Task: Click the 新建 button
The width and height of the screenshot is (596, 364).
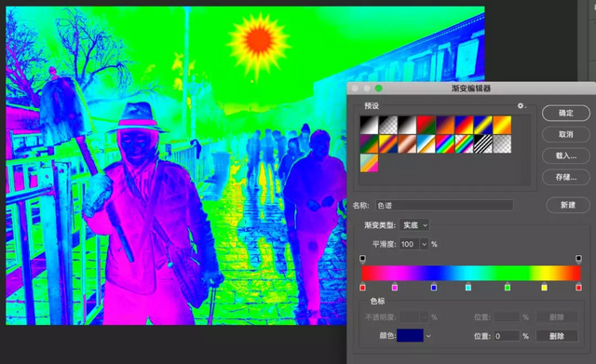Action: coord(568,205)
